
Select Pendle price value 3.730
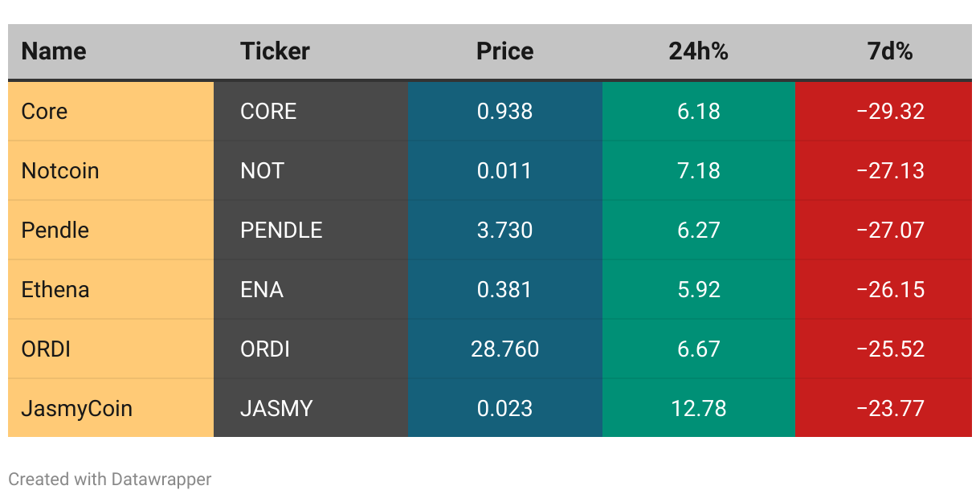pos(504,230)
